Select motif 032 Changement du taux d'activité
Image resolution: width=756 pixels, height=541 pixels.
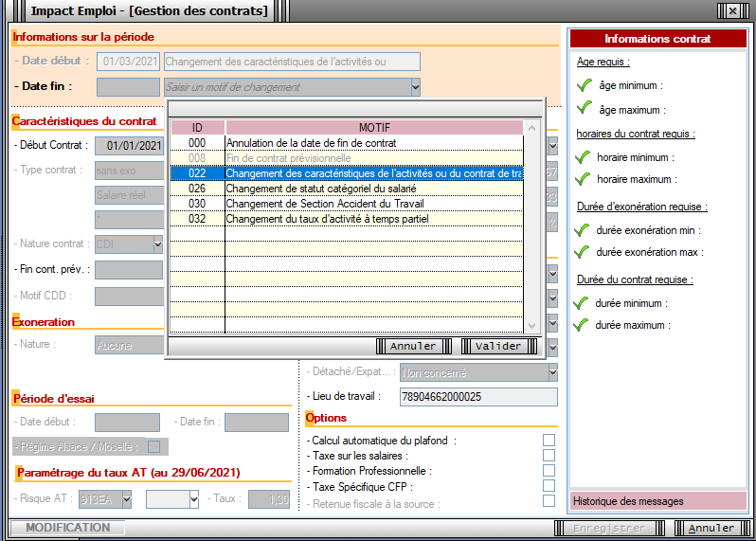pyautogui.click(x=347, y=219)
